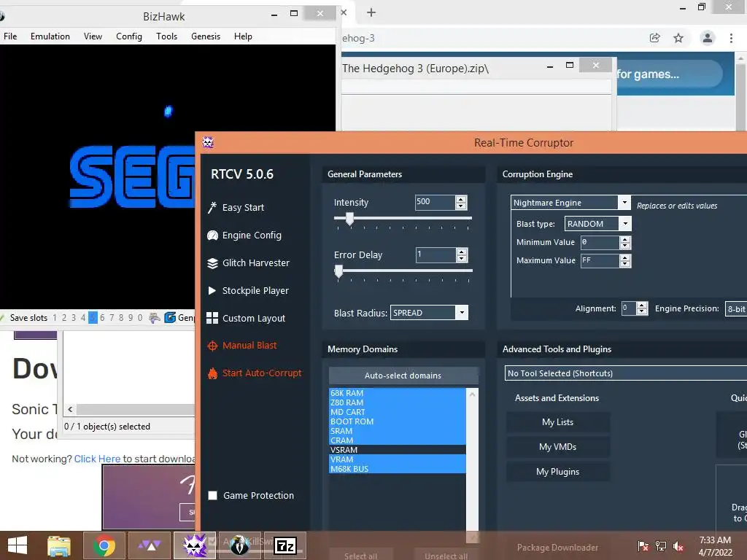Open the network tray icon
The height and width of the screenshot is (560, 747).
coord(661,546)
